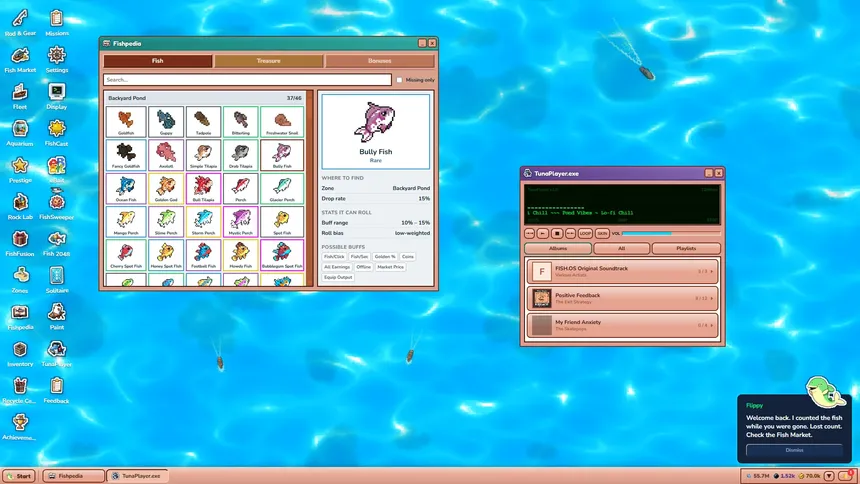Viewport: 860px width, 484px height.
Task: Click the stop button in TunaPlayer
Action: pyautogui.click(x=557, y=233)
